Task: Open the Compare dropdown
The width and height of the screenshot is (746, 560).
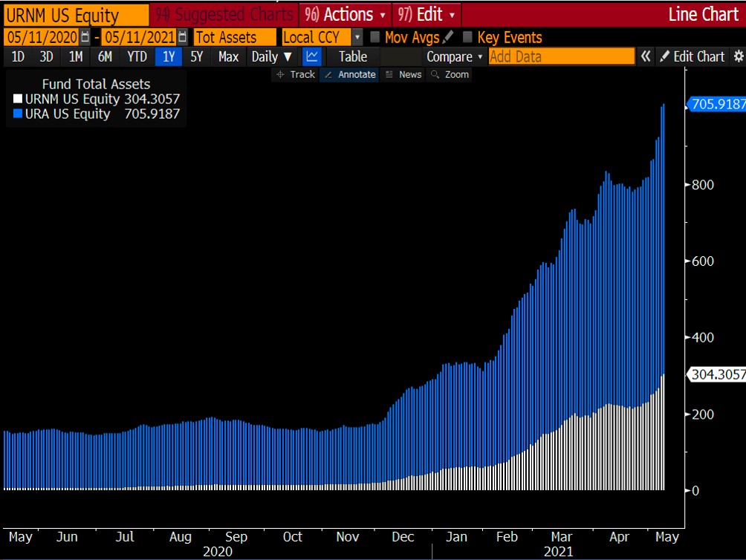Action: (453, 56)
